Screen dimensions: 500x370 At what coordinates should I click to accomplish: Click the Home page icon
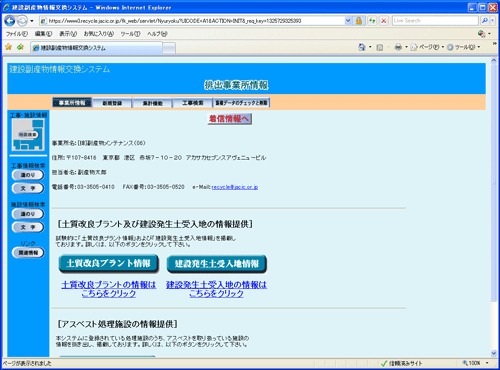coord(362,47)
